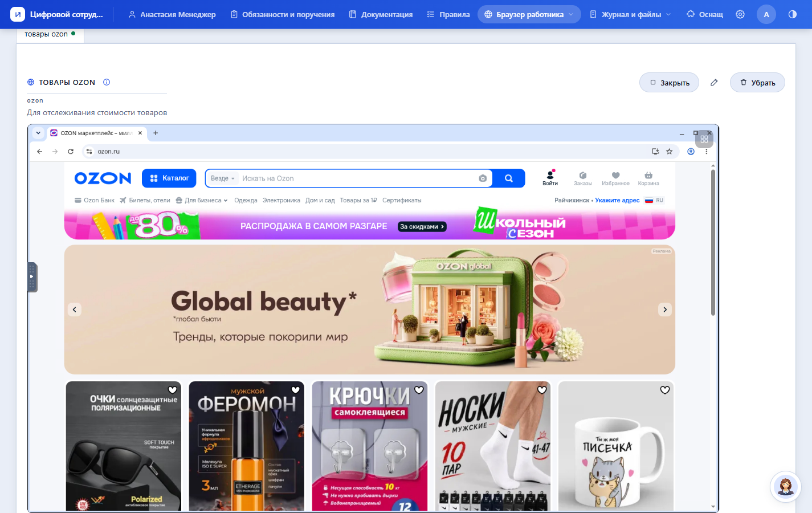Viewport: 812px width, 513px height.
Task: Open the Везде search scope dropdown
Action: [x=223, y=178]
